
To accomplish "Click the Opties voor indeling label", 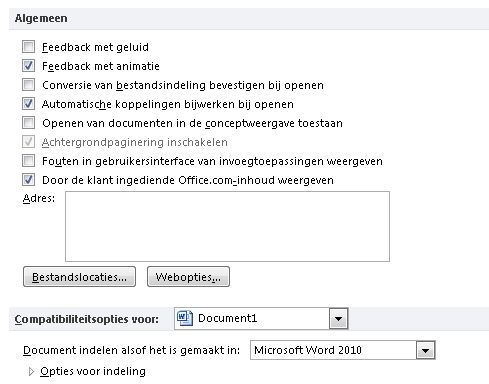I will [x=93, y=371].
